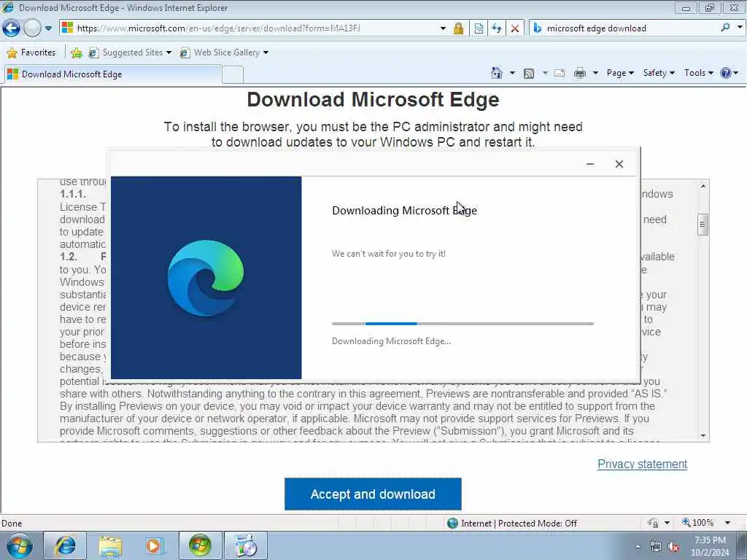Open the Privacy statement link
The width and height of the screenshot is (747, 560).
[x=642, y=464]
